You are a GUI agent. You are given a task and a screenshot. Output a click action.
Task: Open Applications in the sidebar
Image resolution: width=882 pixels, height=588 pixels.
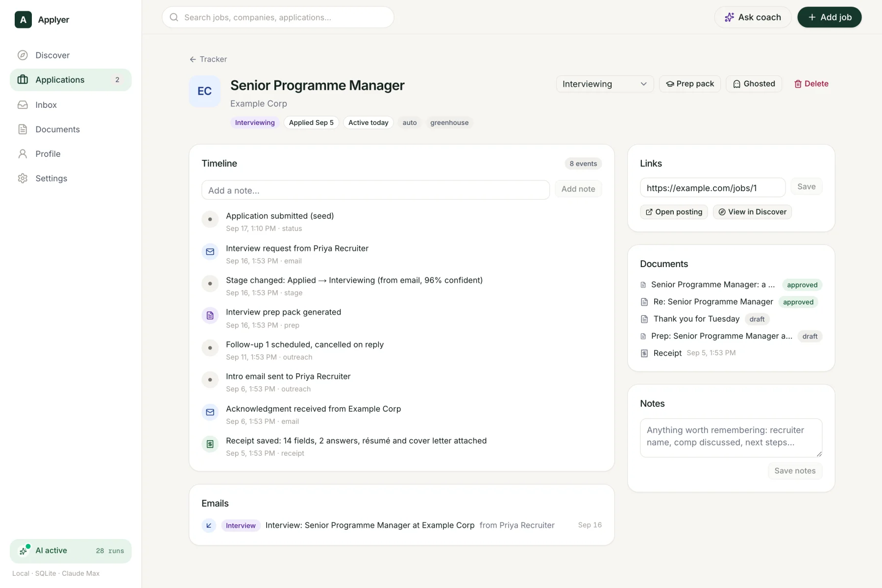(x=71, y=80)
